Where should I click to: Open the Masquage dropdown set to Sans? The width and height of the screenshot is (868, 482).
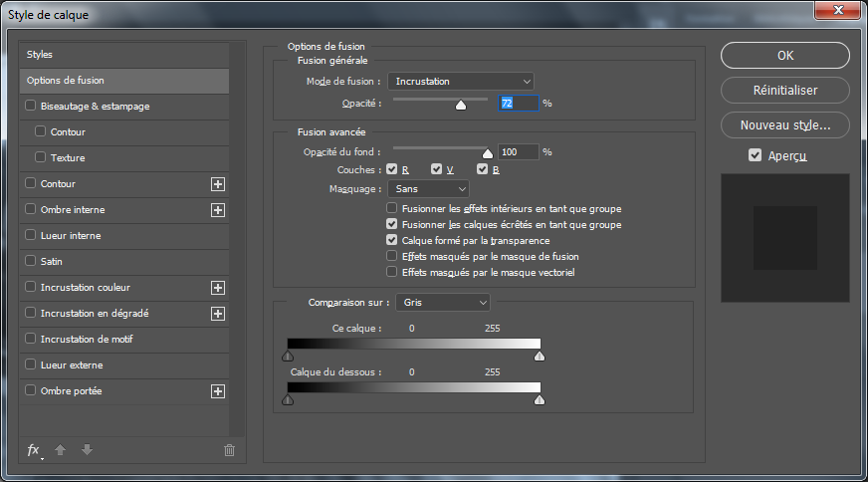coord(428,189)
